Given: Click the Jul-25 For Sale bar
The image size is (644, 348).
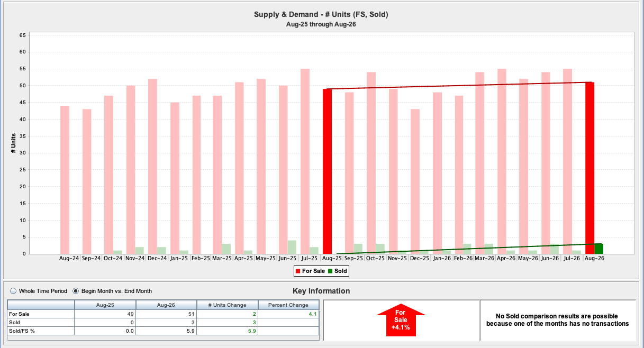Looking at the screenshot, I should point(305,161).
